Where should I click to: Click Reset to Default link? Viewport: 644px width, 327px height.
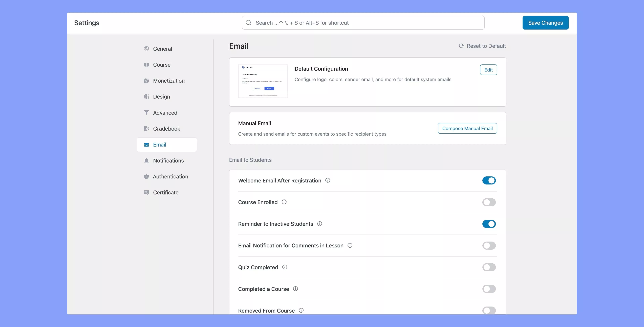(482, 46)
